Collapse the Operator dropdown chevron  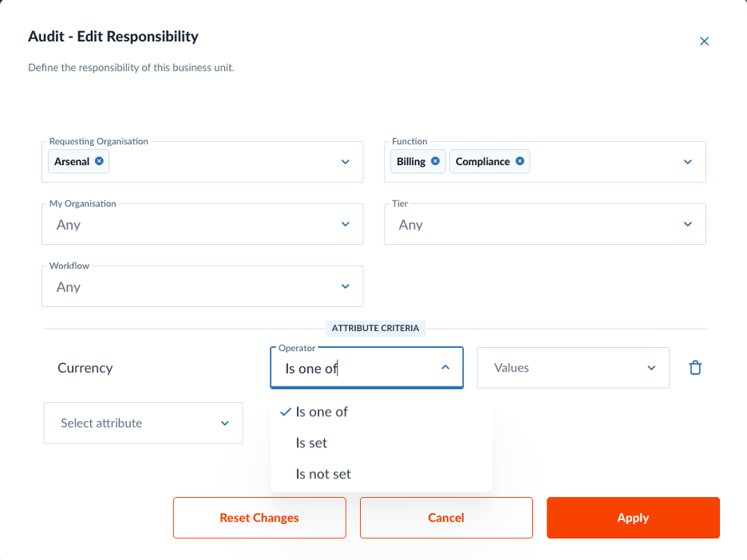tap(445, 367)
